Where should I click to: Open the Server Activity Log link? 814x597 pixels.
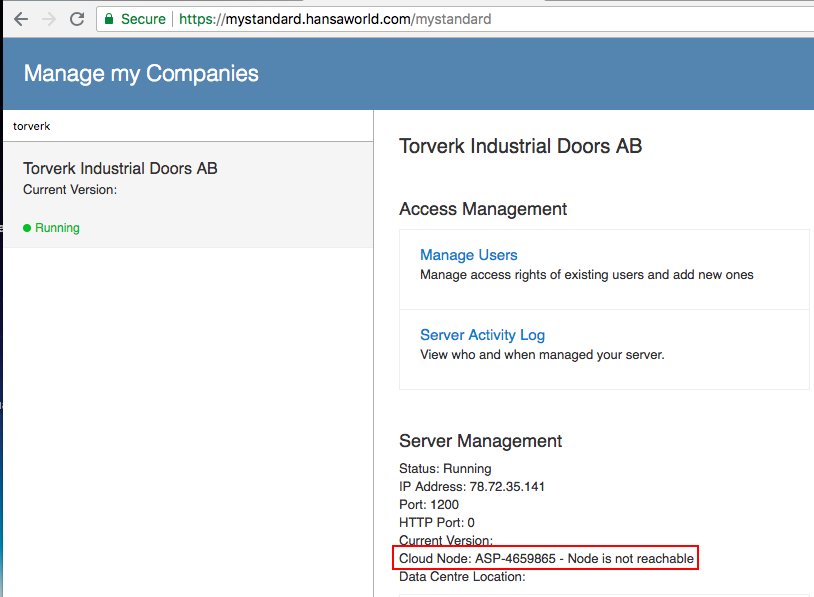482,335
